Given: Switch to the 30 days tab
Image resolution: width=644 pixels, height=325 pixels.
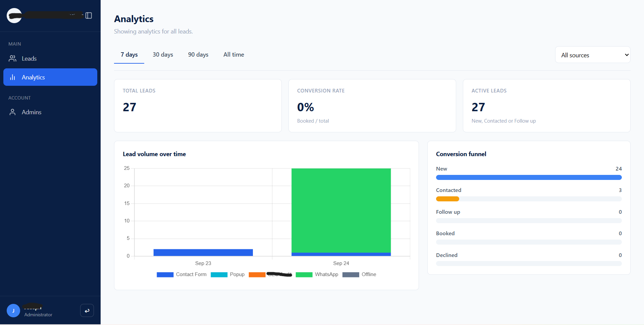Looking at the screenshot, I should pyautogui.click(x=163, y=55).
